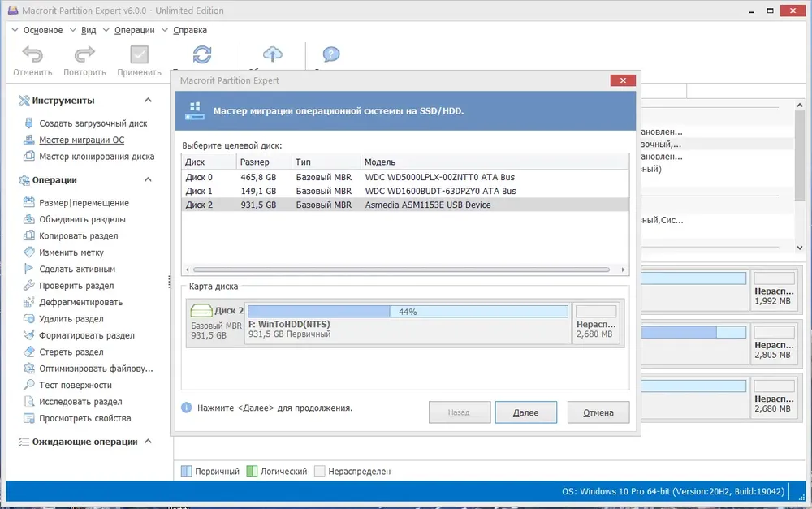This screenshot has height=509, width=812.
Task: Click the Мастер клонирования диска icon
Action: pos(29,157)
